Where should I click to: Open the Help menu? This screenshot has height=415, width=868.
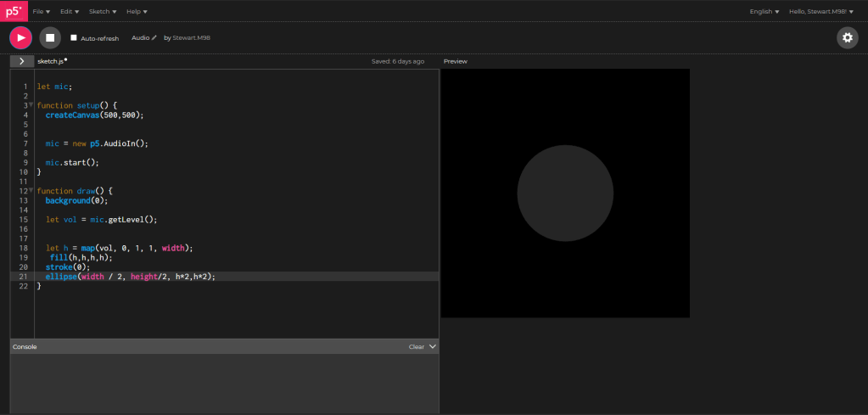coord(137,12)
